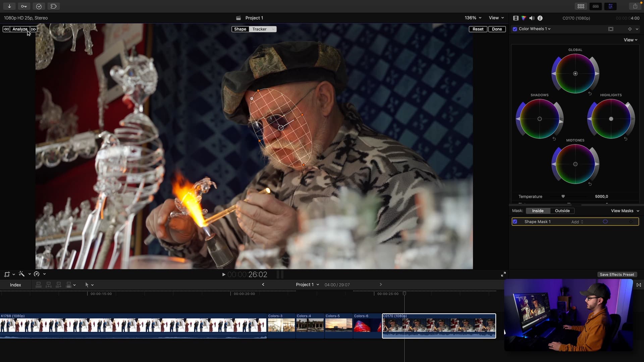This screenshot has width=644, height=362.
Task: Open the 136% zoom dropdown
Action: 473,18
